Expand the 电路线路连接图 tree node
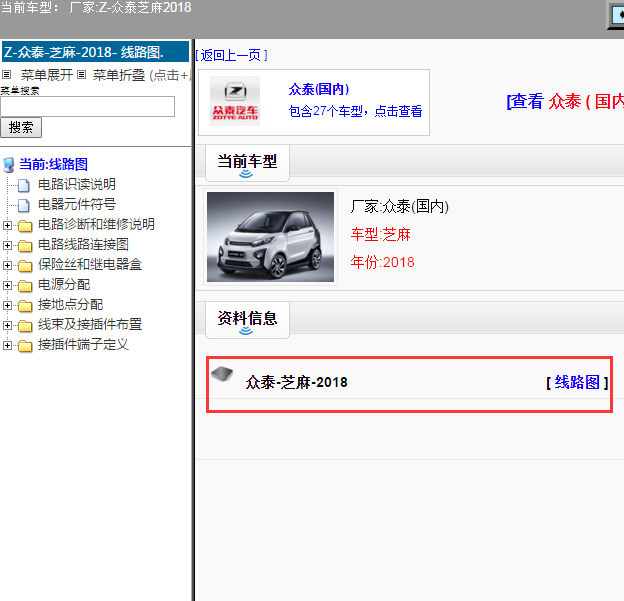Screen dimensions: 624x601 tap(7, 245)
